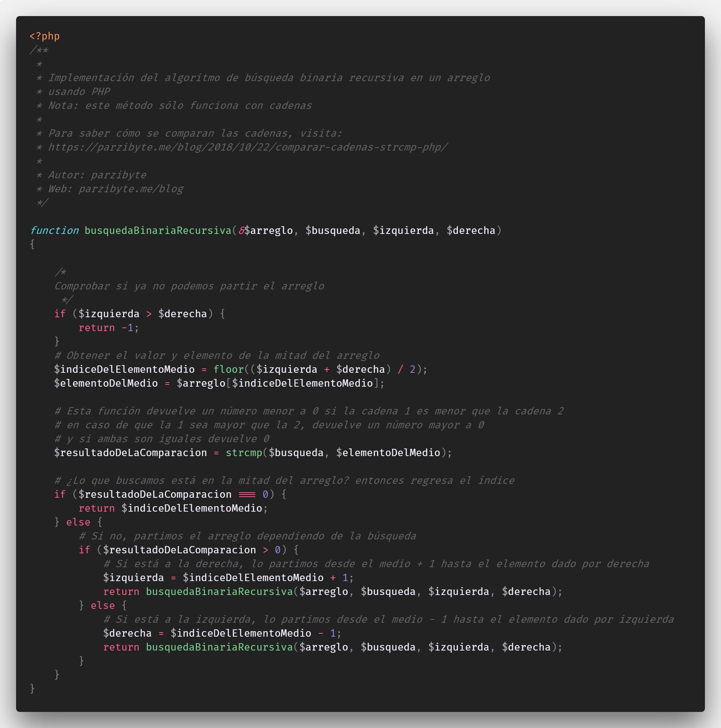
Task: Click the 'Web: parzibyte.me/blog' comment line
Action: pos(115,189)
